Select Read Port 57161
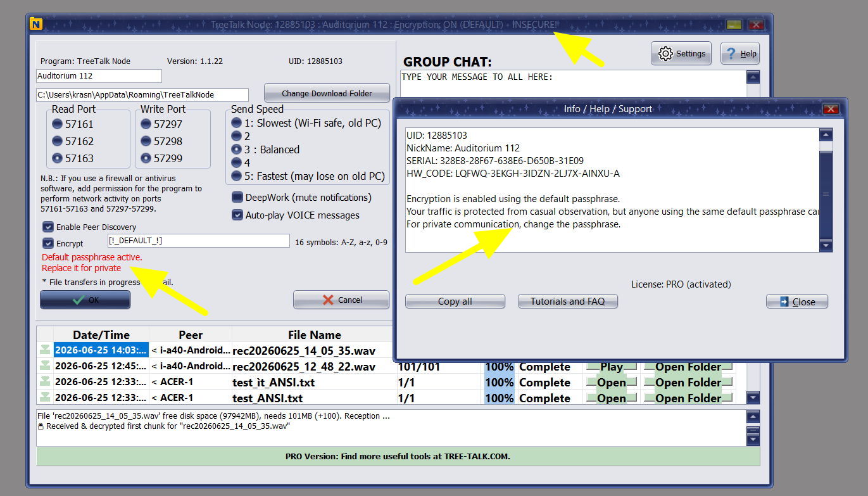The width and height of the screenshot is (868, 496). point(58,124)
